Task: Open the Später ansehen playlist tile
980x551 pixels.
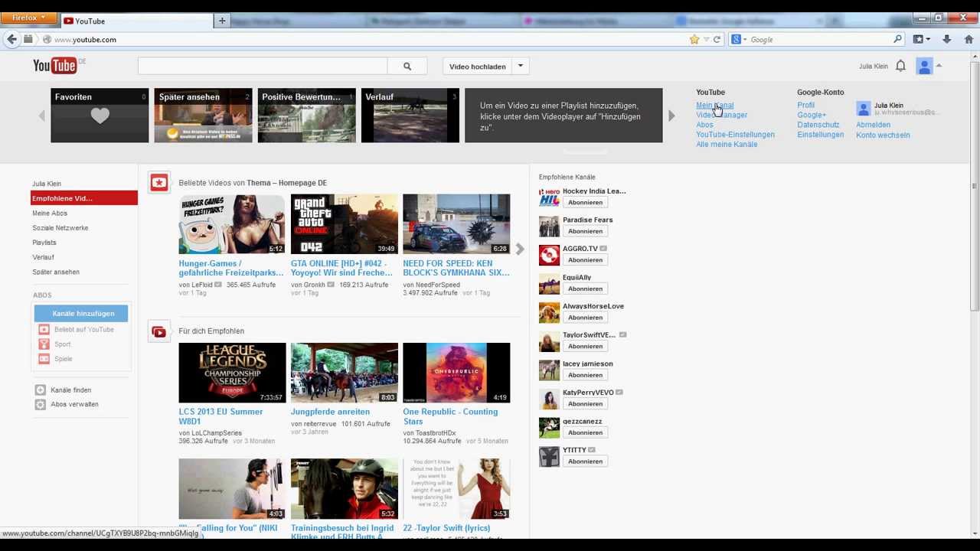Action: pyautogui.click(x=204, y=116)
